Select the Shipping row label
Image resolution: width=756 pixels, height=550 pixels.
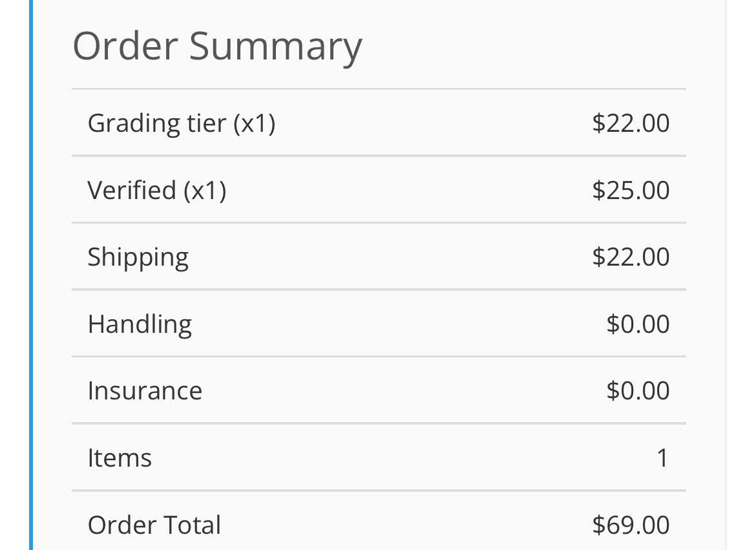pos(138,257)
